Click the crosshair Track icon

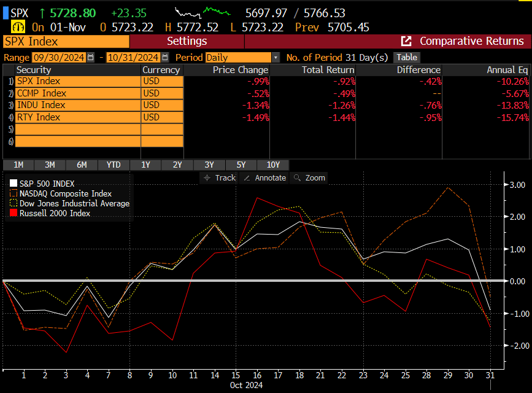click(207, 177)
